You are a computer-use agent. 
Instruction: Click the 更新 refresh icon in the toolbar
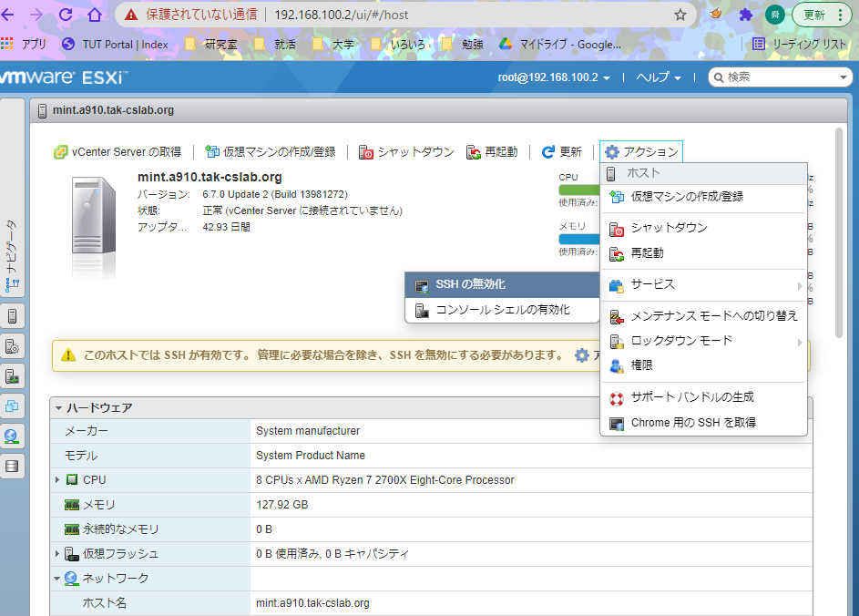(547, 152)
